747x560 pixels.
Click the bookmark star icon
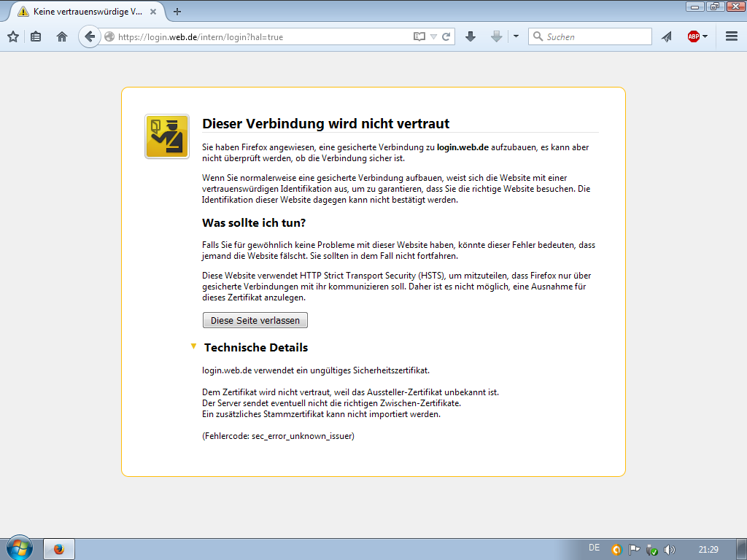(x=13, y=36)
